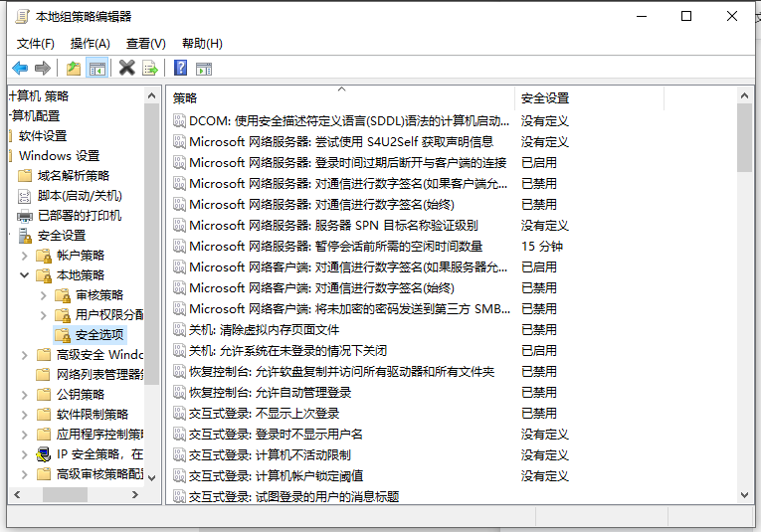Select 软件限制策略 in the tree

pos(92,415)
